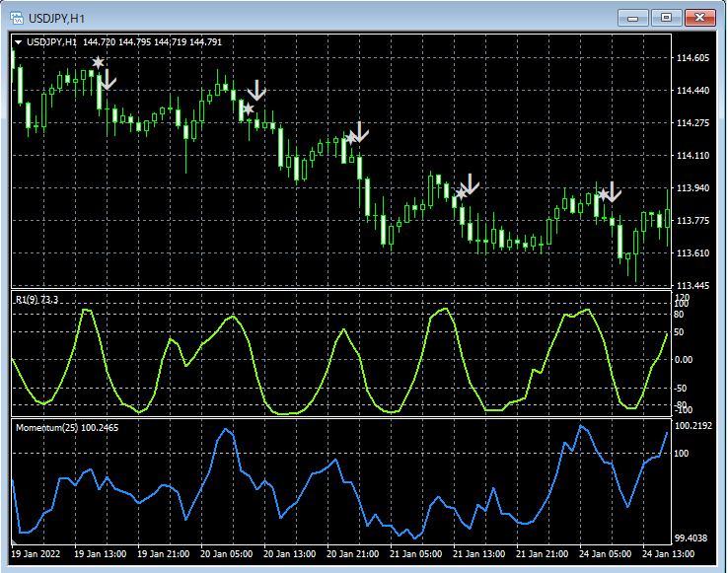Viewport: 728px width, 573px height.
Task: Click the 24 Jan 13:00 time axis label
Action: pos(670,554)
